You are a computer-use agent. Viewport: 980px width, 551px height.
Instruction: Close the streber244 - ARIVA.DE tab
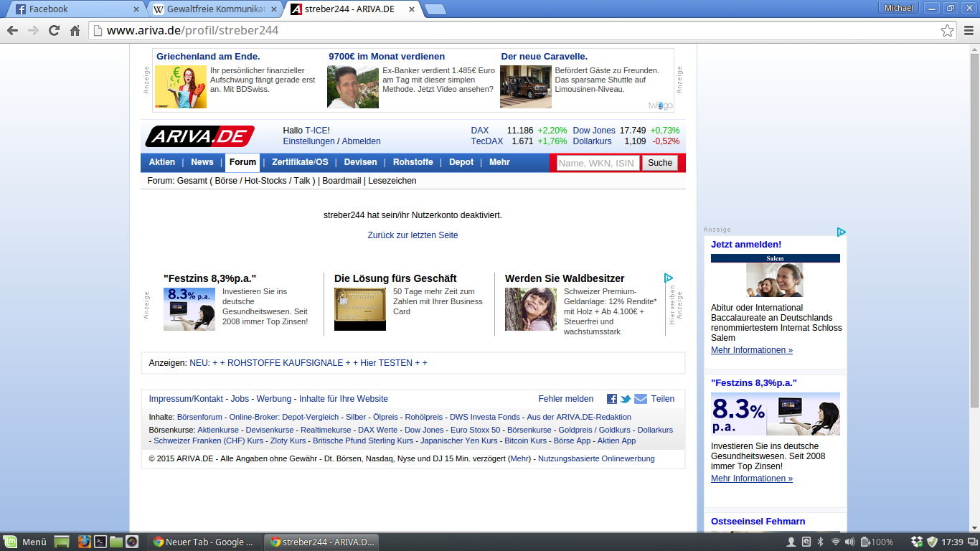click(x=411, y=9)
